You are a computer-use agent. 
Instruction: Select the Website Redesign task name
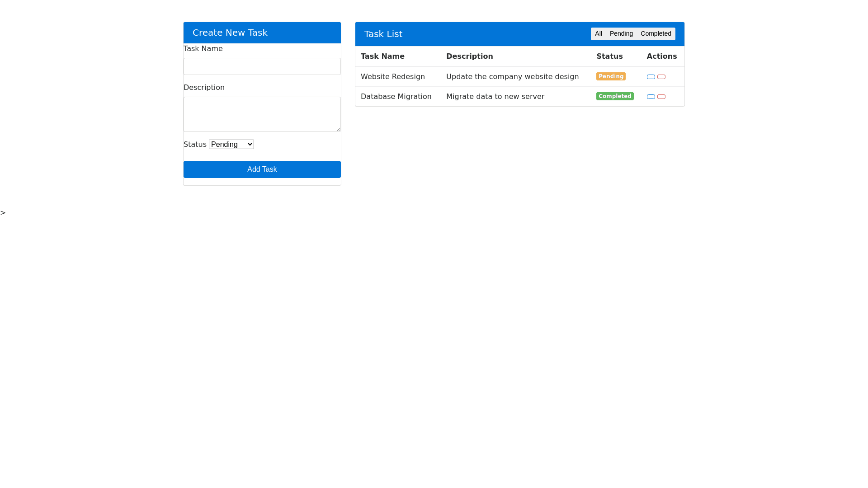(392, 77)
